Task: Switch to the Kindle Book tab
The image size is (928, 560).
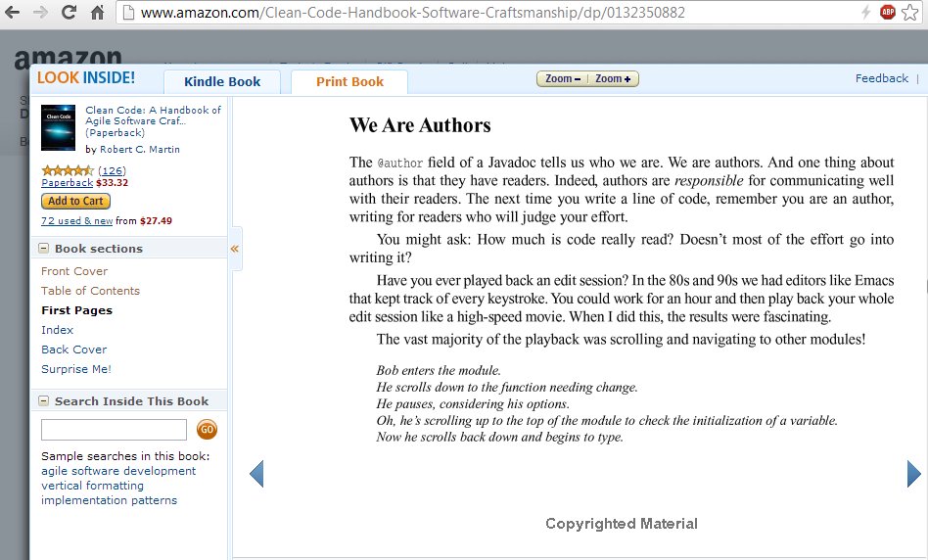Action: tap(222, 82)
